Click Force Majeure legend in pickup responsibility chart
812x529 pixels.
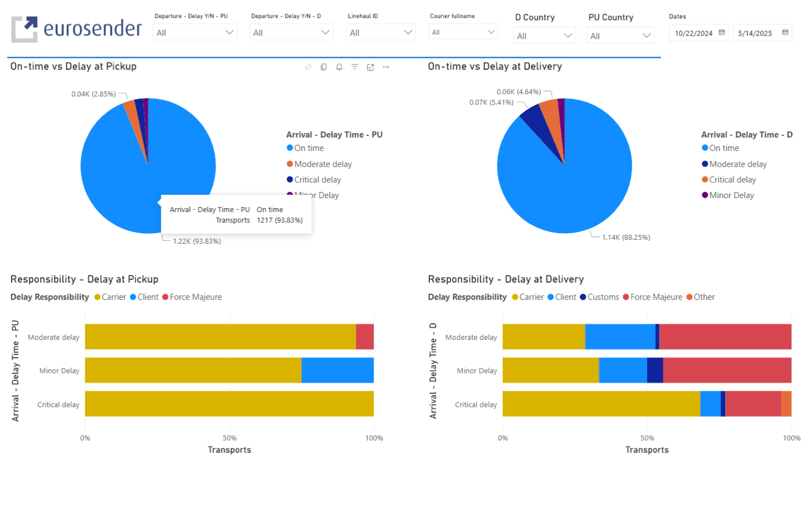192,297
